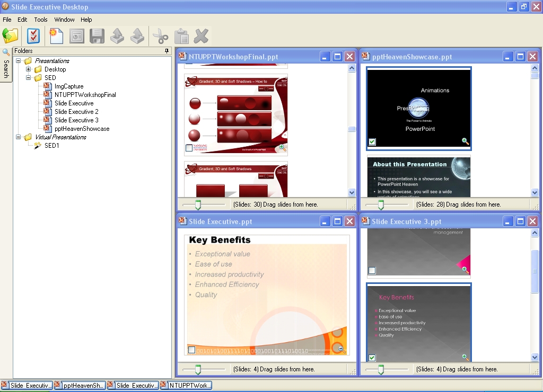Click the NTUPPTWorkshopFinal.ppt window title icon

click(x=182, y=56)
